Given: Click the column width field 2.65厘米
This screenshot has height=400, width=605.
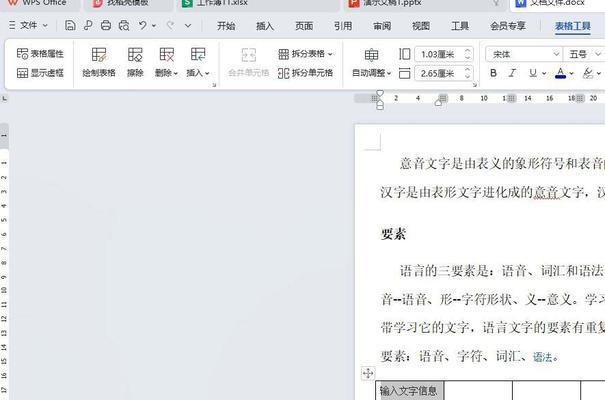Looking at the screenshot, I should tap(438, 73).
